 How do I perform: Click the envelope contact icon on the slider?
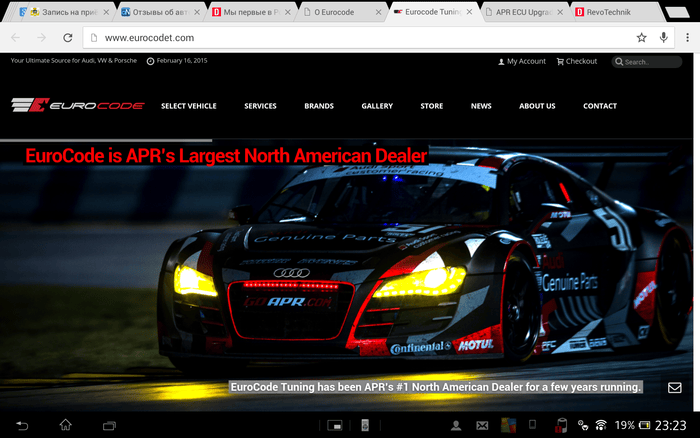pyautogui.click(x=675, y=388)
